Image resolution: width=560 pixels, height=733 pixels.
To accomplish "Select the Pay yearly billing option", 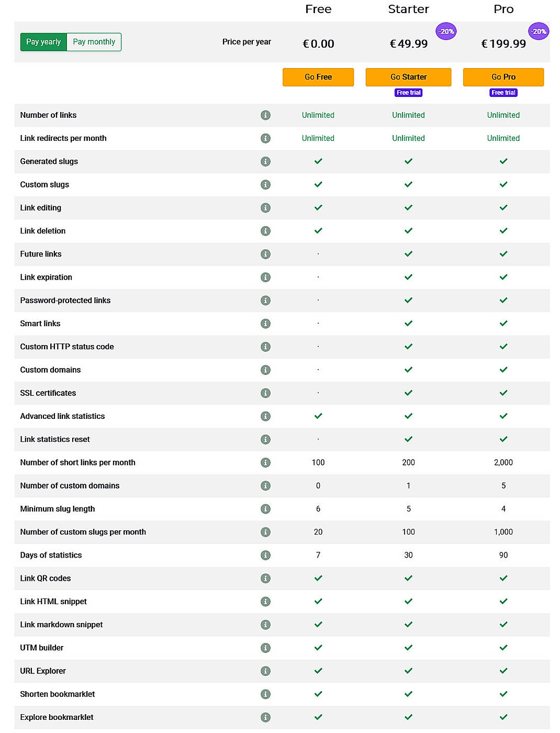I will click(x=43, y=42).
